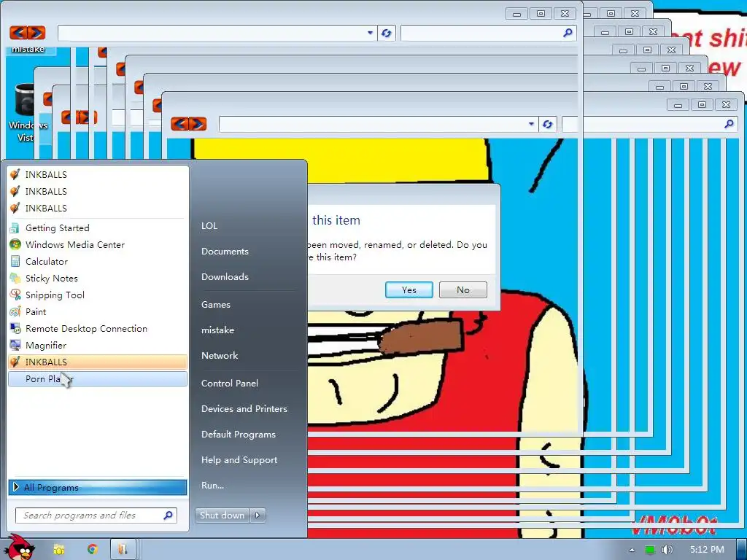Click the green network tray icon
The width and height of the screenshot is (747, 560).
[650, 550]
